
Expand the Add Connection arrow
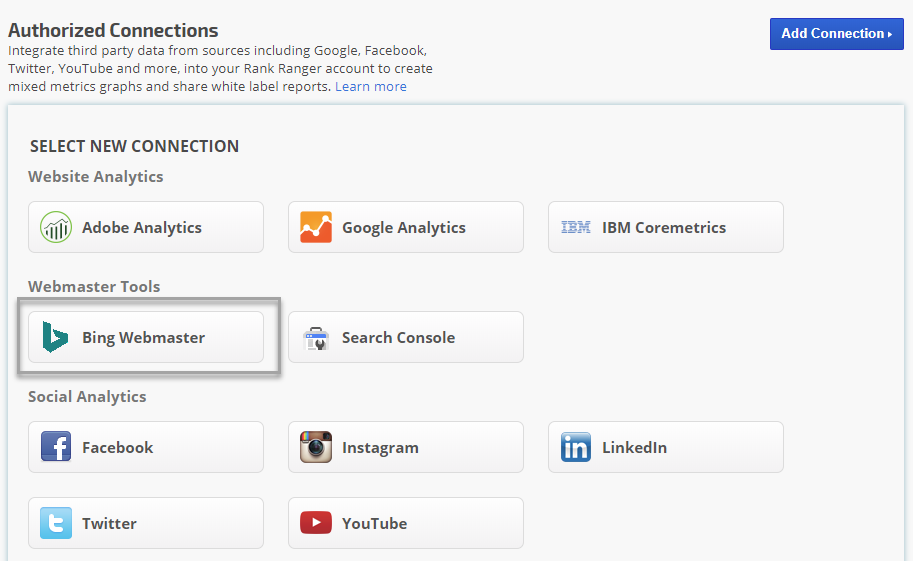[889, 34]
